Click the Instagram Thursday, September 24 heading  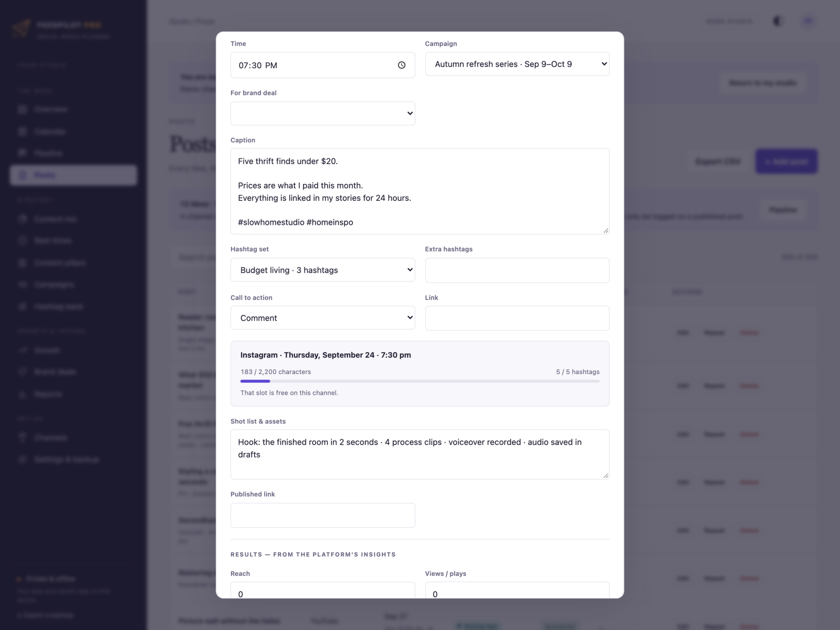pyautogui.click(x=325, y=355)
